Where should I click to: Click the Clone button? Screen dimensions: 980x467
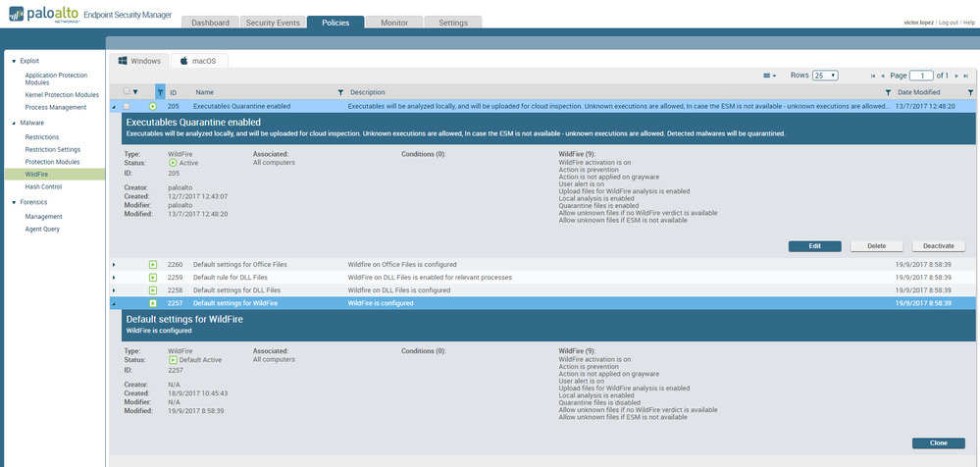938,442
